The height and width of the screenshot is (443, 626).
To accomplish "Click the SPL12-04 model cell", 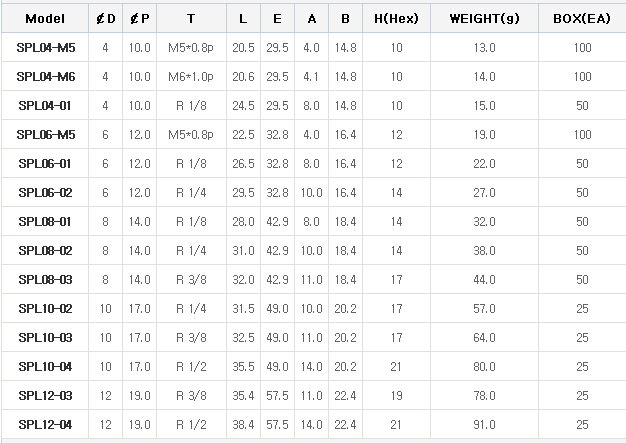I will [45, 424].
